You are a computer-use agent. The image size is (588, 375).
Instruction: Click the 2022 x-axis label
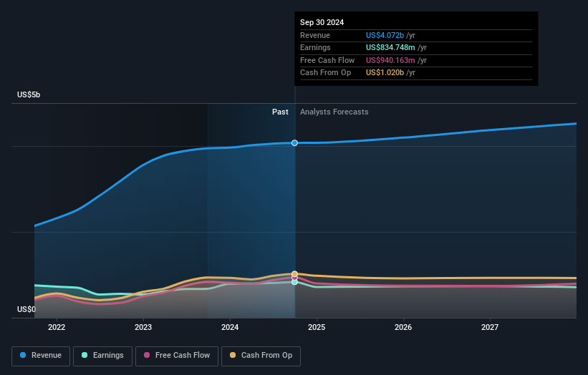(x=57, y=328)
